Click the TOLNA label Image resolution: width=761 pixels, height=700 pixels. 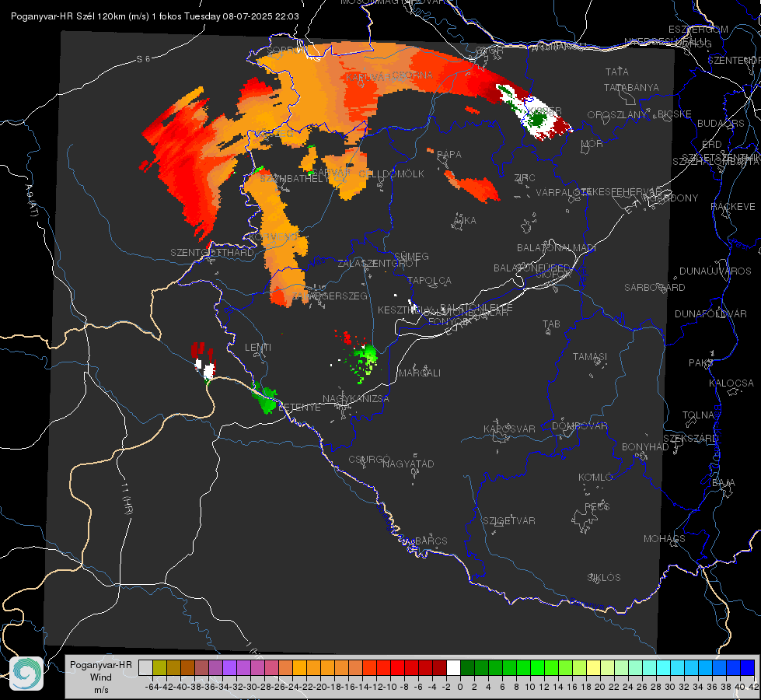coord(698,415)
